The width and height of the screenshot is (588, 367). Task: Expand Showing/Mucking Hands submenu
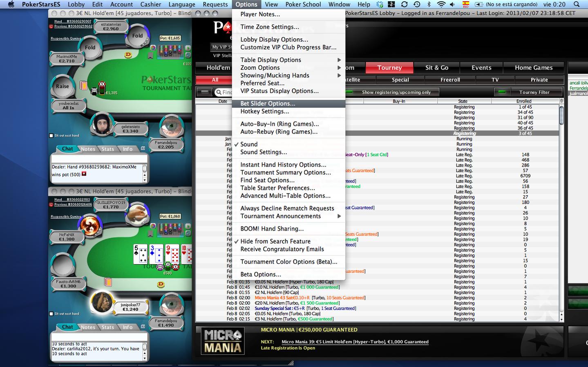click(288, 75)
